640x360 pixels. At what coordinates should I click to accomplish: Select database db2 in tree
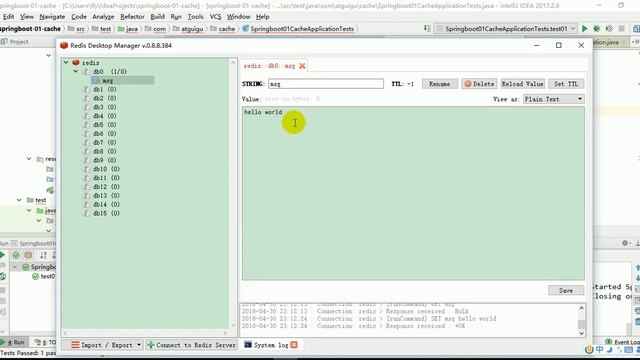104,98
